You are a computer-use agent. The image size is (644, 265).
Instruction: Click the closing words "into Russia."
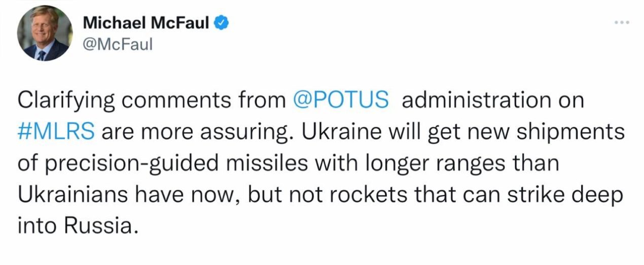click(x=78, y=226)
